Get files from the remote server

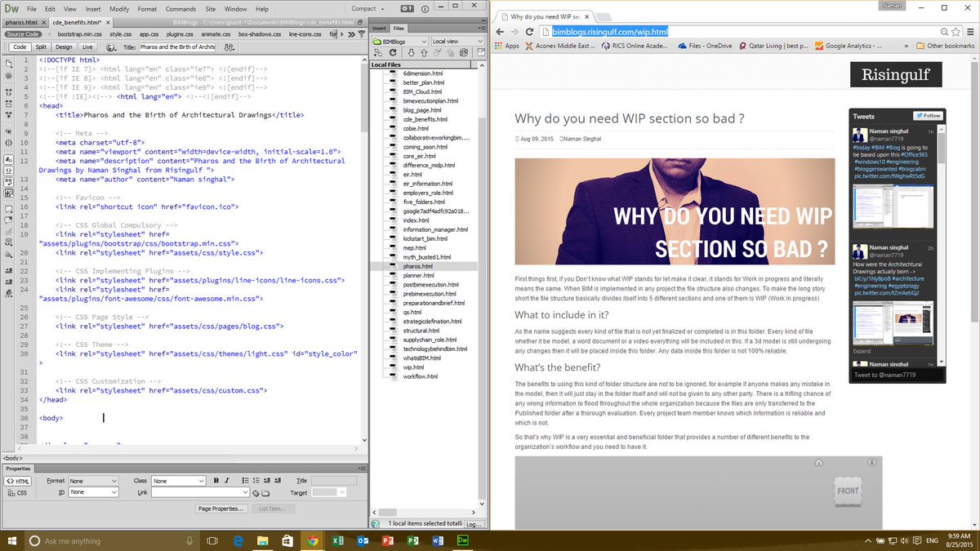tap(412, 53)
